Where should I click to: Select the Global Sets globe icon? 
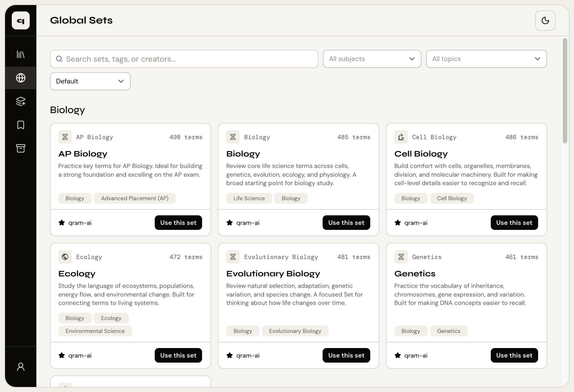coord(21,78)
